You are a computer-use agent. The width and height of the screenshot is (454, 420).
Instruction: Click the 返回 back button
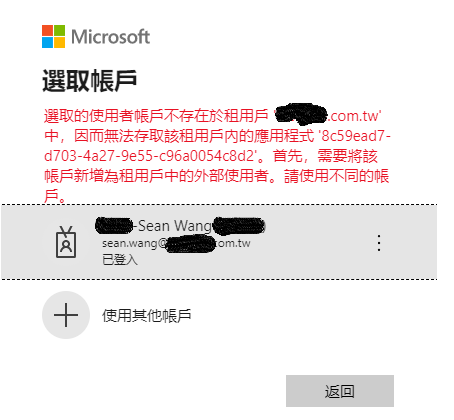tap(340, 391)
